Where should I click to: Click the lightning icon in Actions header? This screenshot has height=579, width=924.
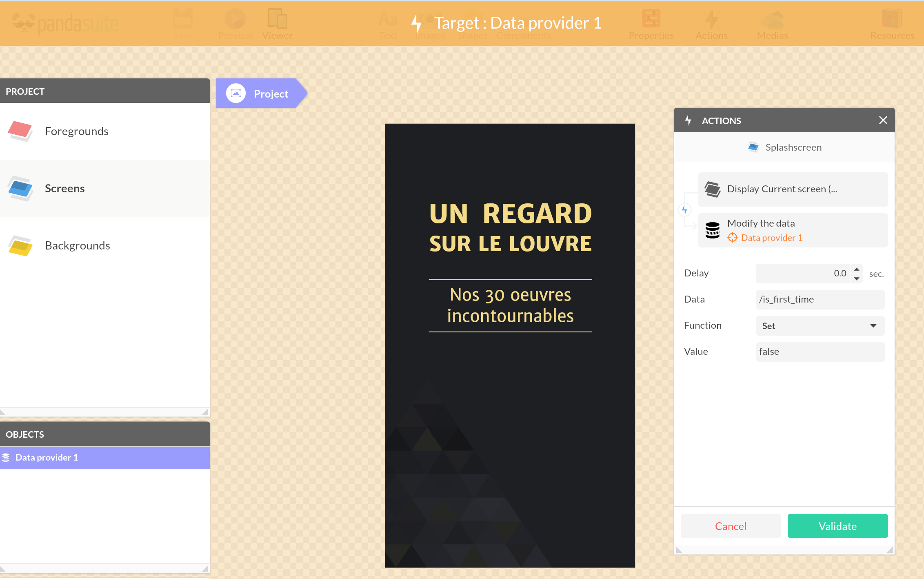tap(688, 120)
